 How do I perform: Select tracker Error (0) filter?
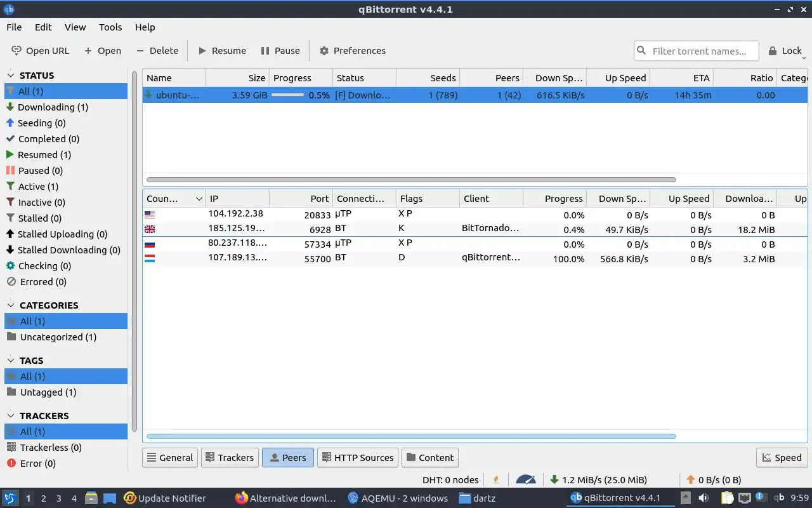tap(66, 464)
